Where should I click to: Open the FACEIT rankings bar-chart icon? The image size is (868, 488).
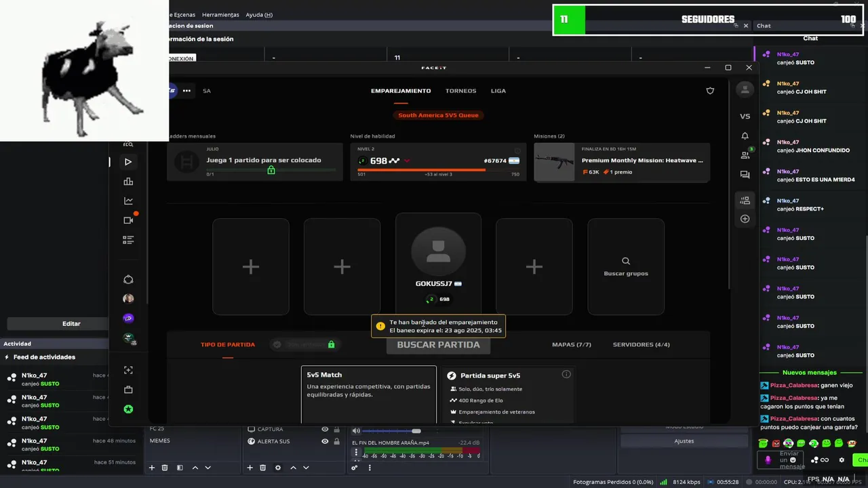(128, 182)
